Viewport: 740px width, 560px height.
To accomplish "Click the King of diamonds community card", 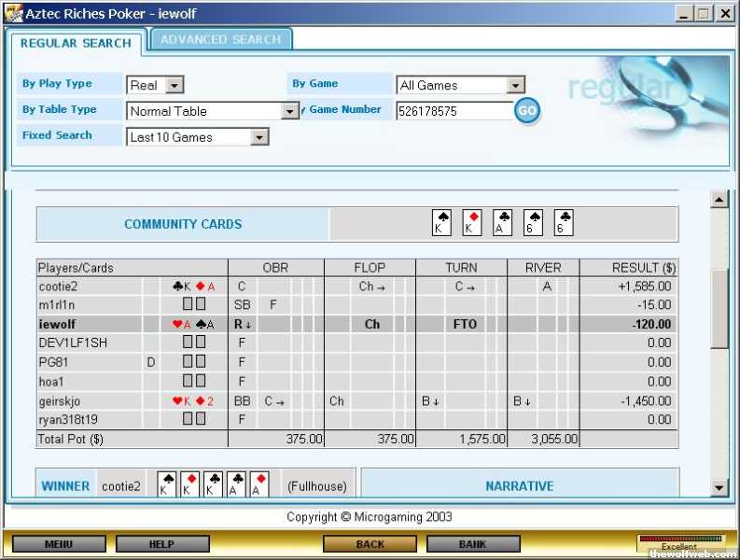I will pos(472,223).
